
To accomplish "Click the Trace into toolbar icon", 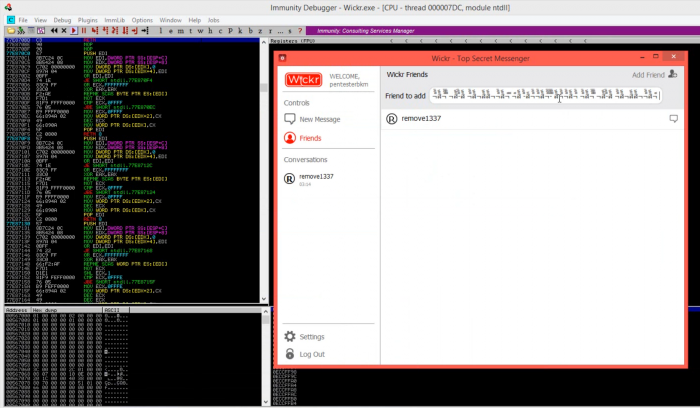I will coord(115,30).
